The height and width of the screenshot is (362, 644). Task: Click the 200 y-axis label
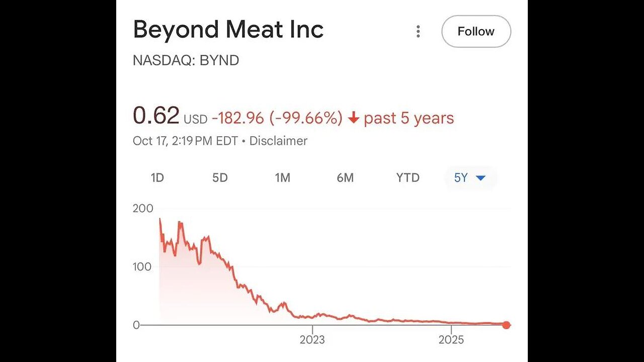click(x=143, y=208)
